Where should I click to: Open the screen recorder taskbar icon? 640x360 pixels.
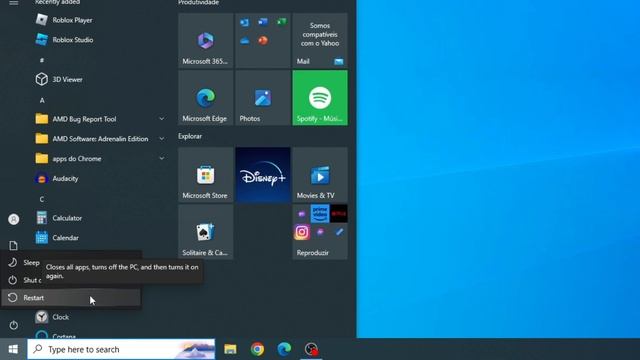tap(311, 349)
